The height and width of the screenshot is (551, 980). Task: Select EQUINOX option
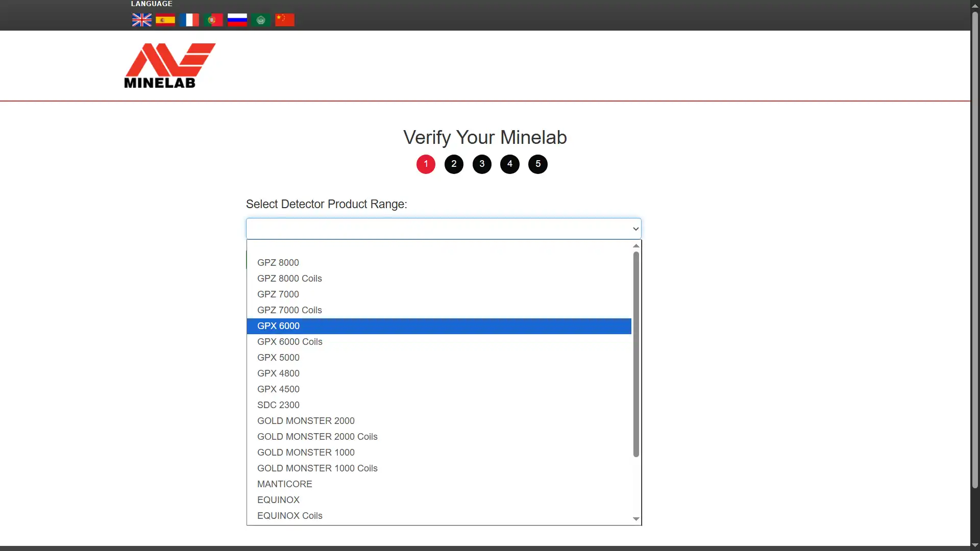click(439, 500)
